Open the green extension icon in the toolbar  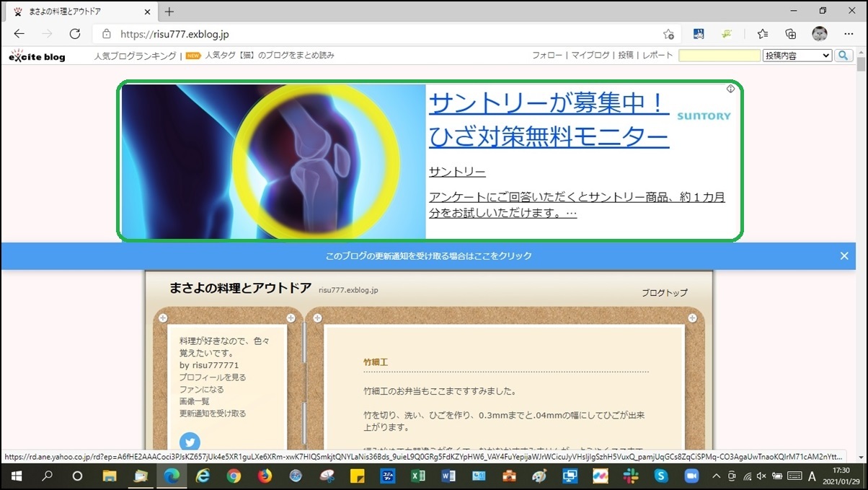click(727, 34)
